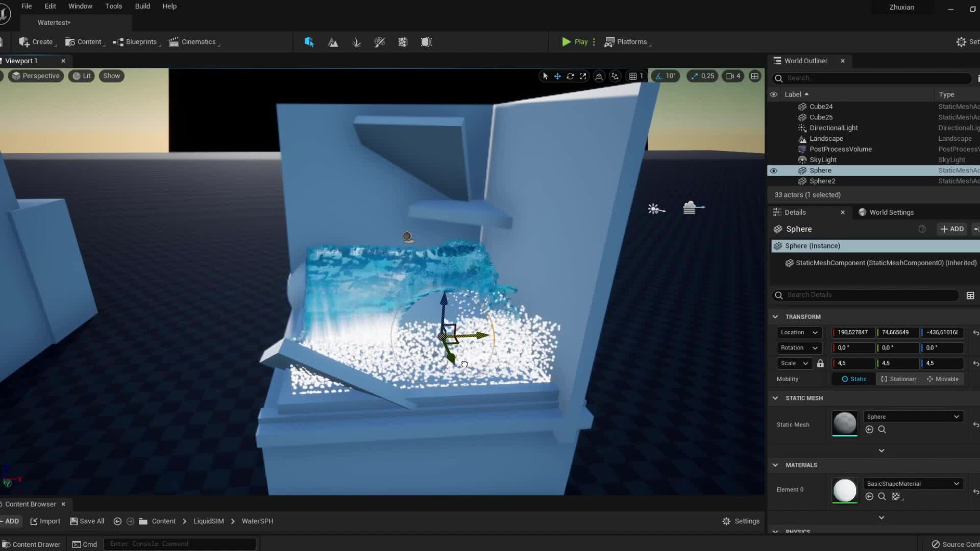
Task: Activate the Mesh Paint mode icon
Action: tap(379, 42)
